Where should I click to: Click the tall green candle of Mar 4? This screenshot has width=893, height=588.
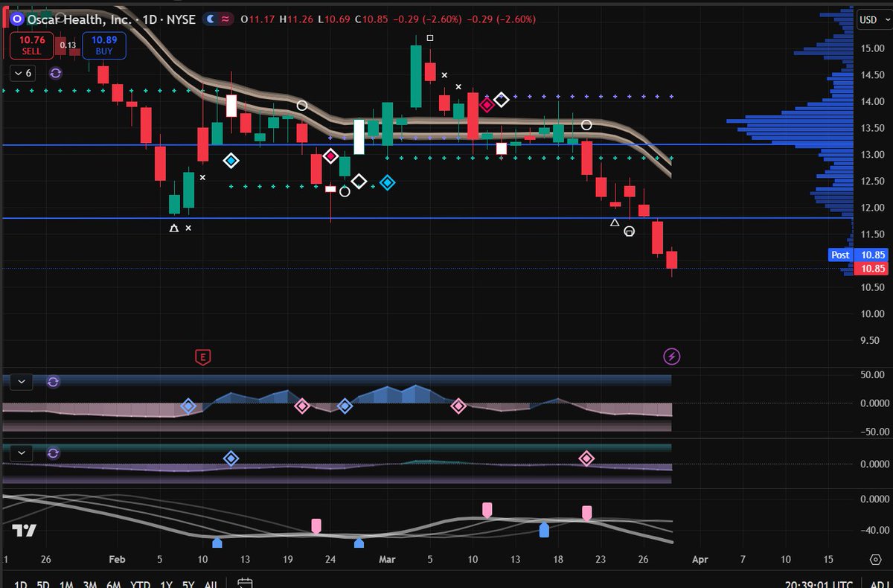(x=415, y=77)
